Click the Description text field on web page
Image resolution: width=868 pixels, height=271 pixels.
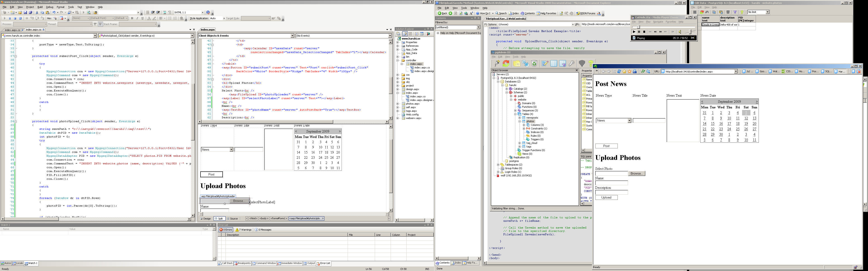(611, 192)
